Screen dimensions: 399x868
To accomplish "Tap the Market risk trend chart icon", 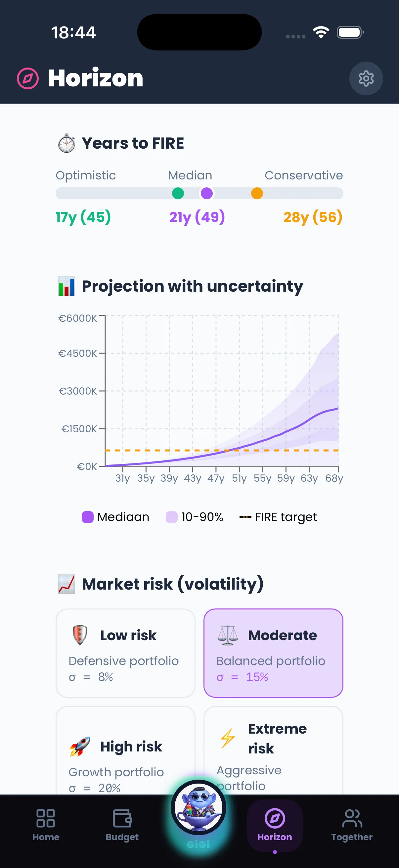I will (x=67, y=584).
